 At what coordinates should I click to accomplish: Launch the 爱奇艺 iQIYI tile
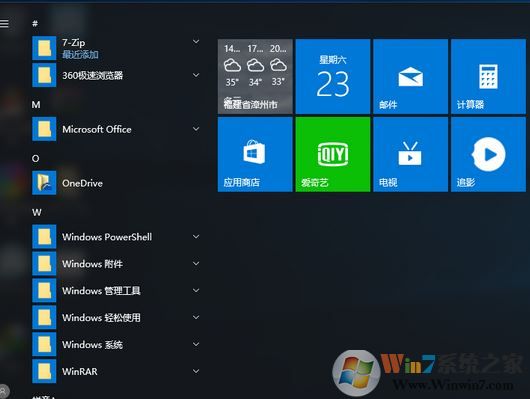coord(333,155)
